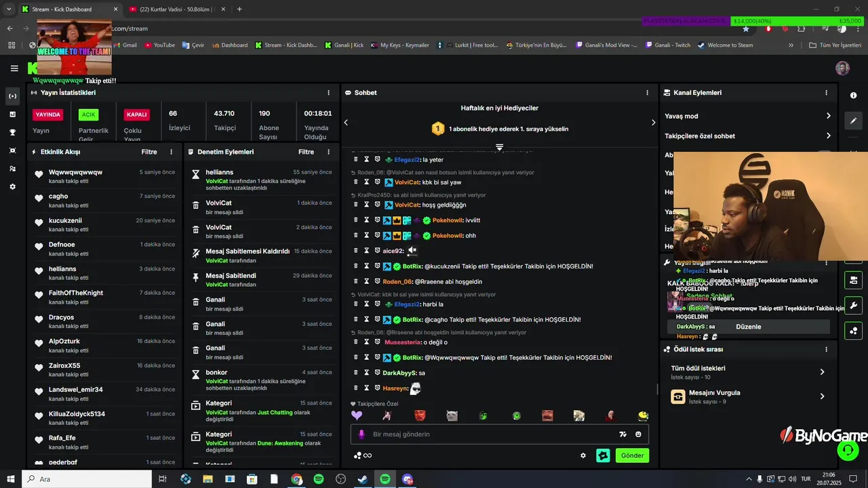Click the pencil edit icon in right sidebar
Viewport: 868px width, 488px height.
[x=854, y=121]
